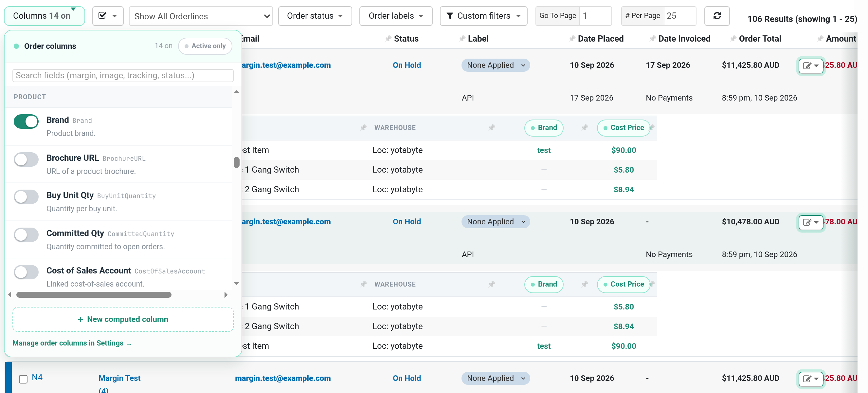868x393 pixels.
Task: Click the pin icon beside Date Placed header
Action: 572,39
